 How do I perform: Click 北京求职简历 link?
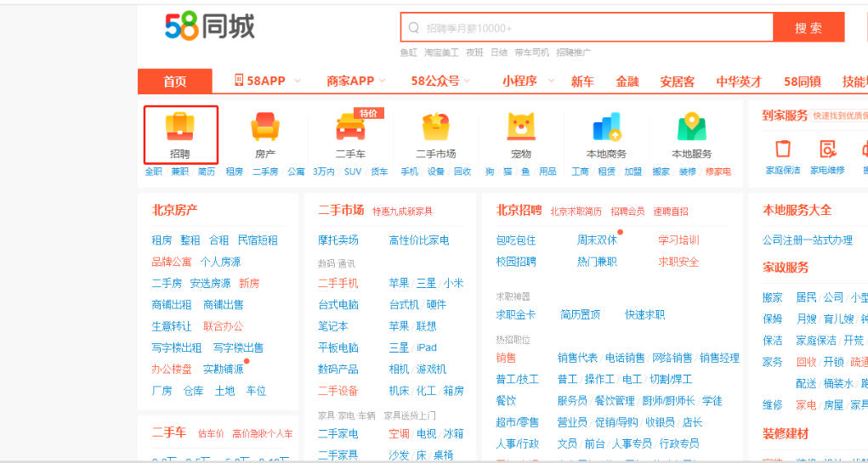(576, 212)
